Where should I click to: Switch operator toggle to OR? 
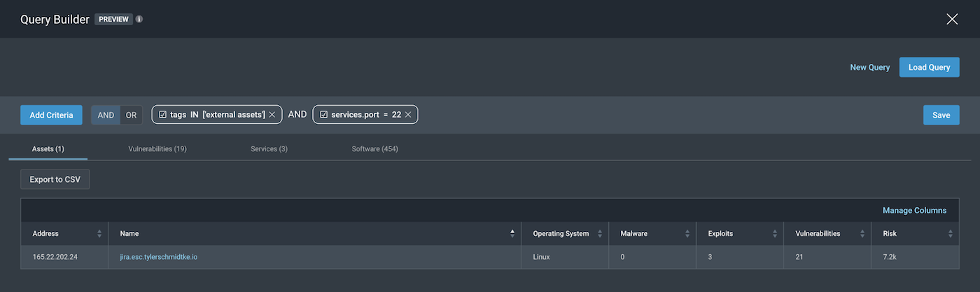(132, 115)
